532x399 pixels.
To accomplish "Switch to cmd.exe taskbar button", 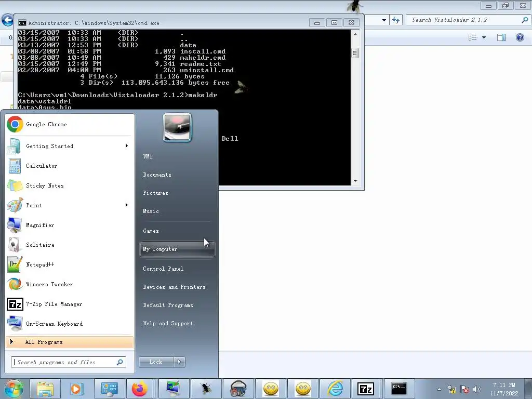I will pyautogui.click(x=399, y=389).
